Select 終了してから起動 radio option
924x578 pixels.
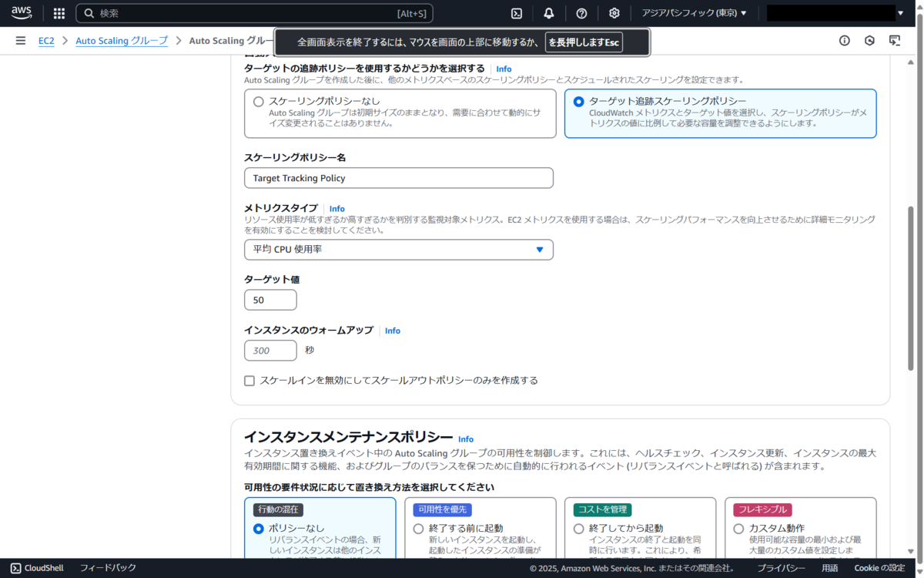tap(579, 529)
